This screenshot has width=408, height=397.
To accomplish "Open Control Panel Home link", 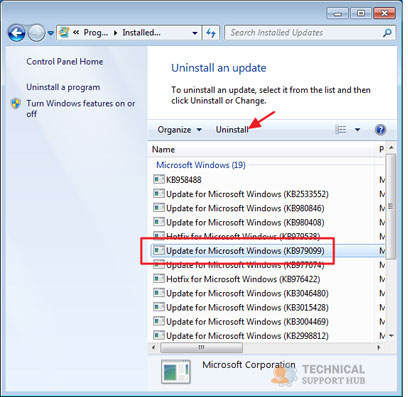I will coord(65,62).
